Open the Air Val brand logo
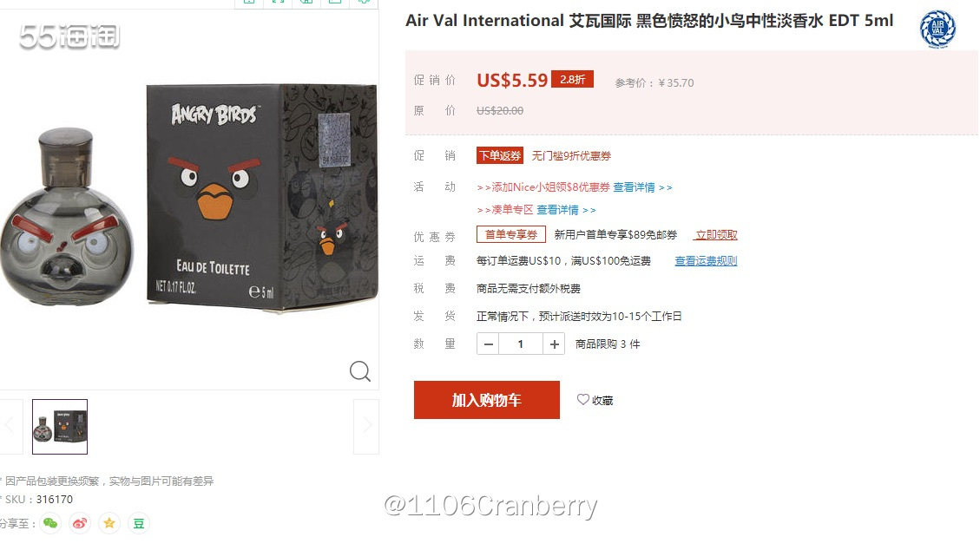 (x=937, y=29)
